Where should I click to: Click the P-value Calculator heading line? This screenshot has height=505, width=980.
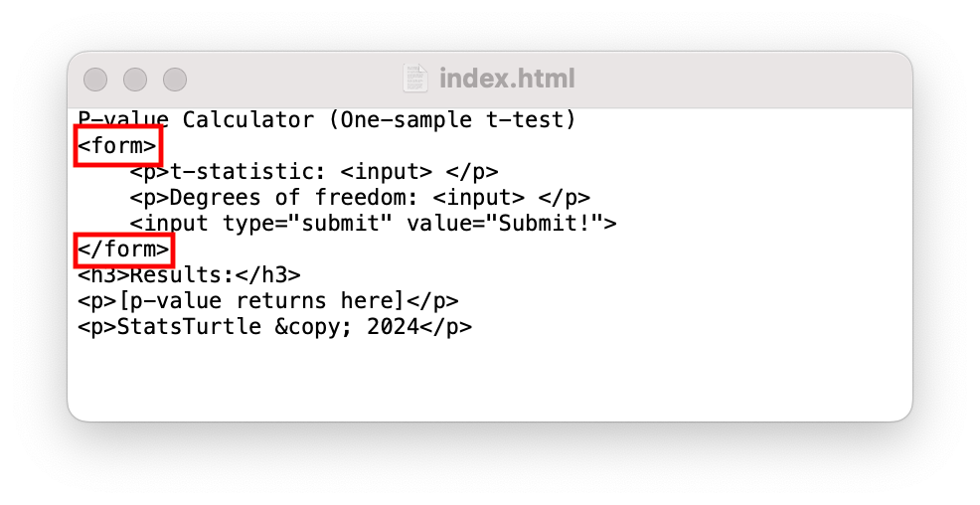[x=326, y=119]
